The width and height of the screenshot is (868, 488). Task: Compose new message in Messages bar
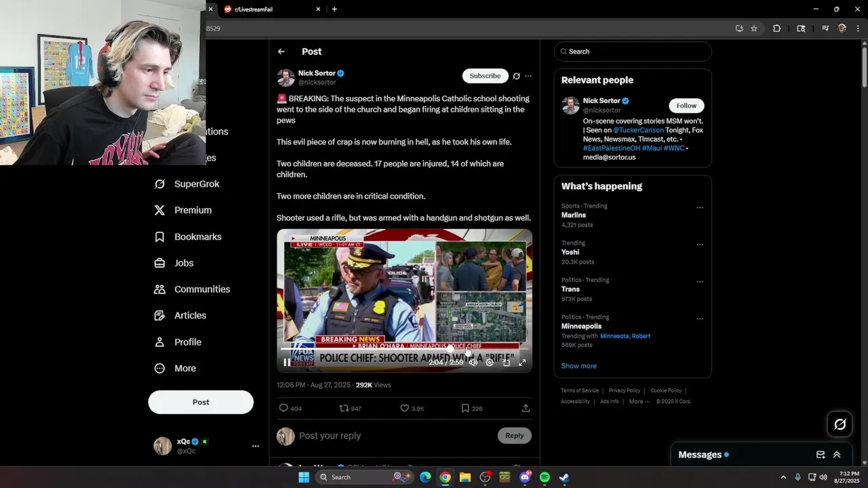pos(820,455)
